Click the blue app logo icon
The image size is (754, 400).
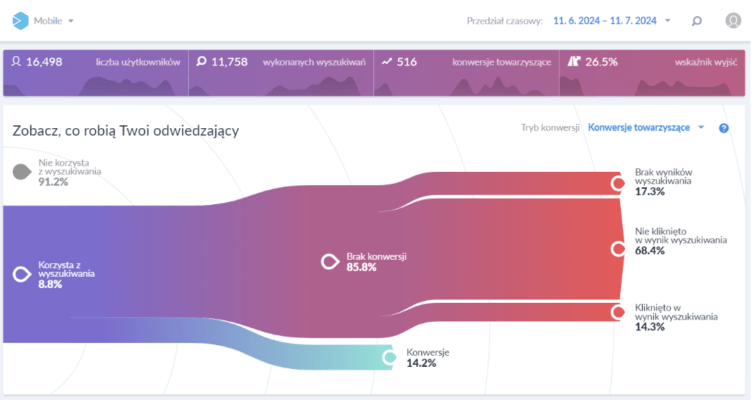coord(20,21)
